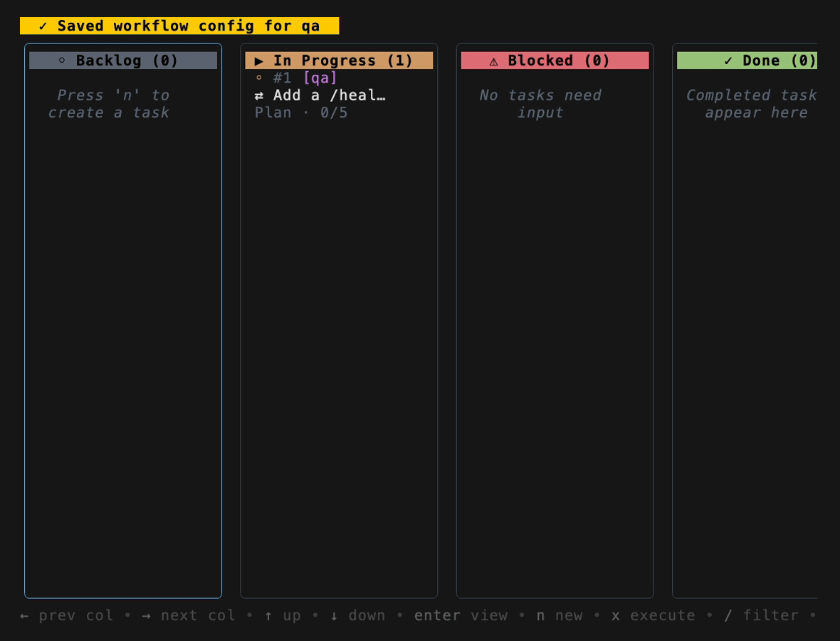
Task: Open the Add a /heal… task card
Action: (x=330, y=95)
